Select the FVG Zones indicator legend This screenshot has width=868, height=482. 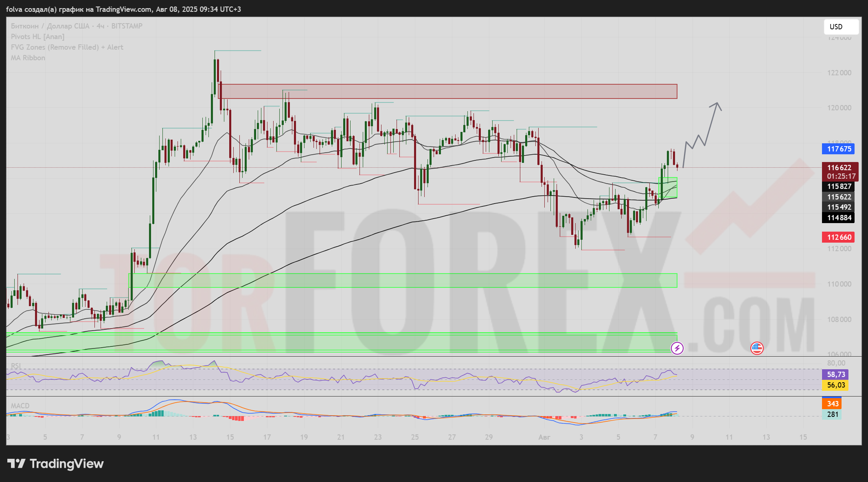coord(67,47)
